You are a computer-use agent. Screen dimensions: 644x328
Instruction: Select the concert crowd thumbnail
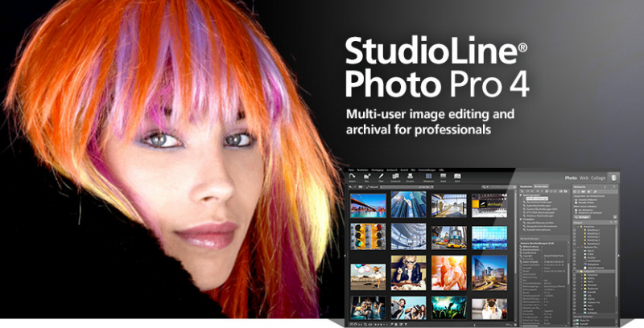point(448,308)
